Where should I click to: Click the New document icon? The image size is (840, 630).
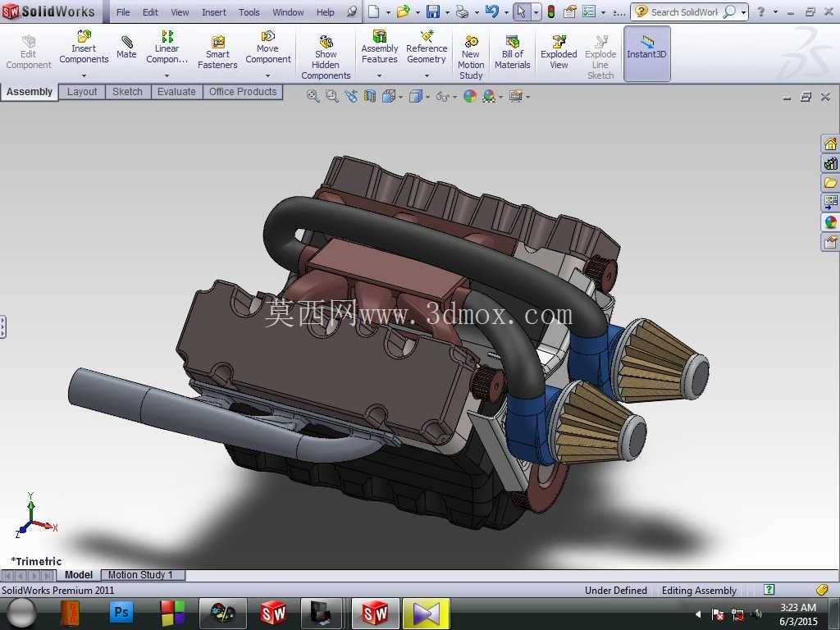point(374,11)
